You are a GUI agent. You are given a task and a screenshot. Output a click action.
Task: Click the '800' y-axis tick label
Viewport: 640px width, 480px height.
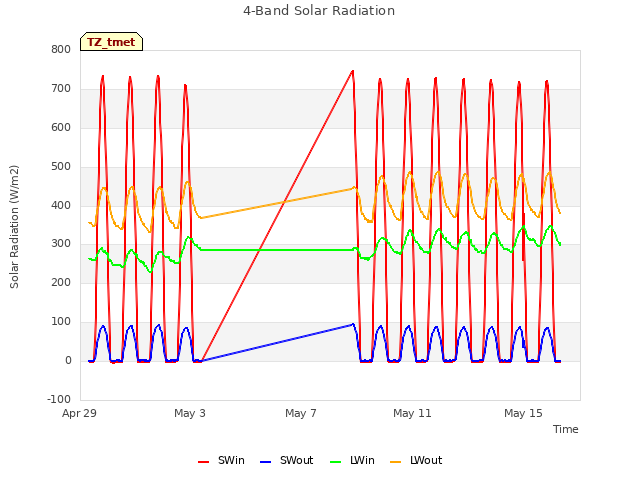[x=61, y=49]
